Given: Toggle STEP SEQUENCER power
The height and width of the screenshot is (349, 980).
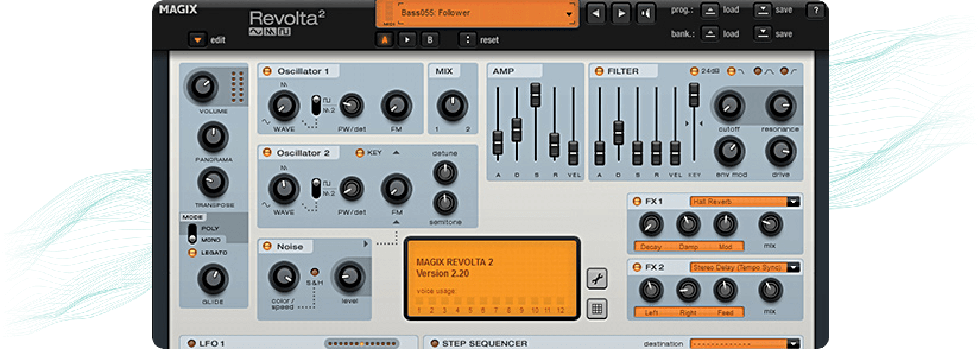Looking at the screenshot, I should 435,343.
